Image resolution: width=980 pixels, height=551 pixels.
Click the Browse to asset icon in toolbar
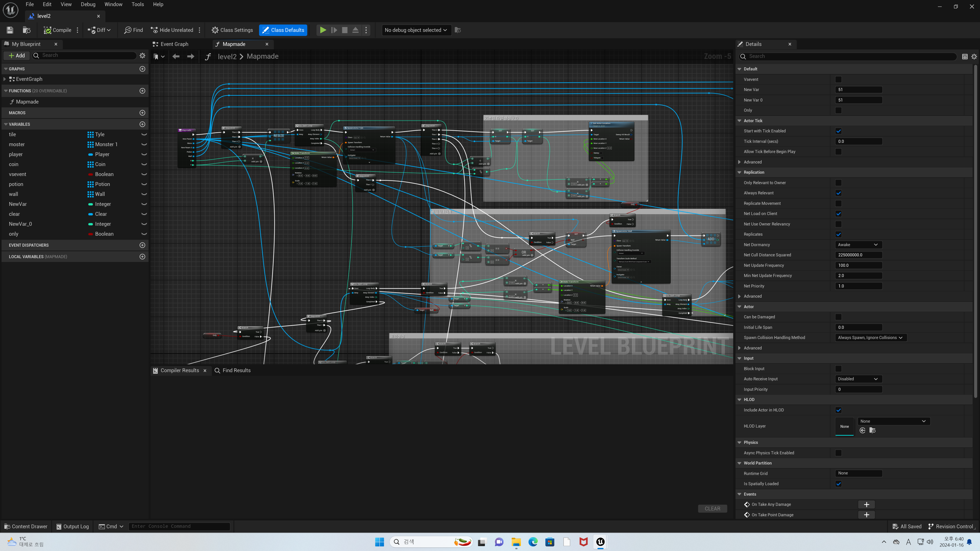(x=27, y=30)
